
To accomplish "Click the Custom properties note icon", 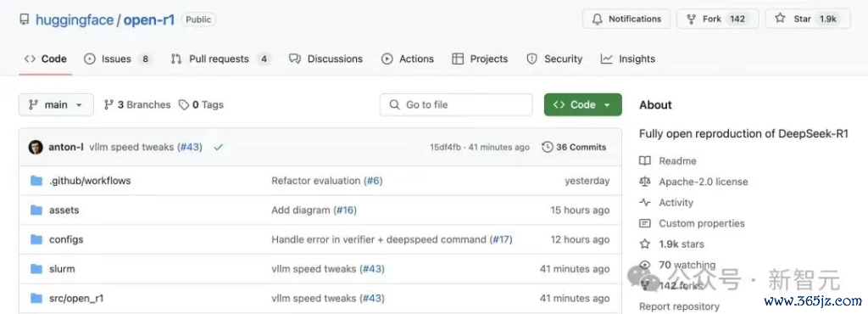I will click(644, 223).
